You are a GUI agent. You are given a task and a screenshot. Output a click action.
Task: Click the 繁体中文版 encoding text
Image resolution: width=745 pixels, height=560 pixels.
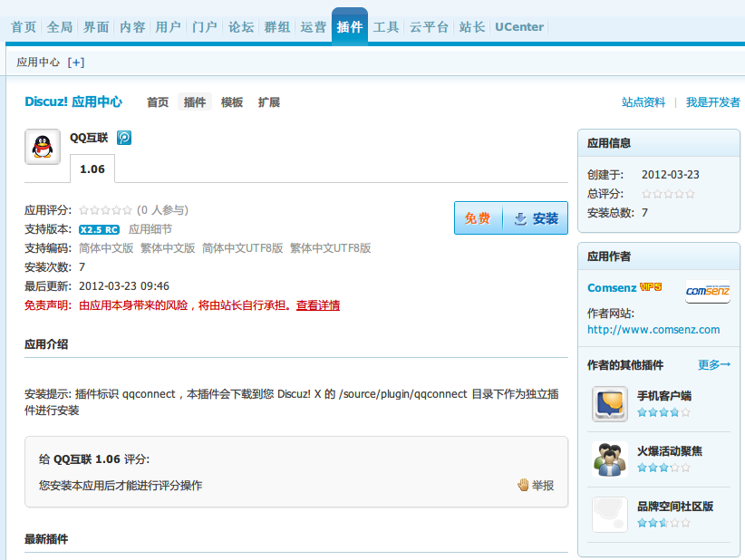(168, 248)
